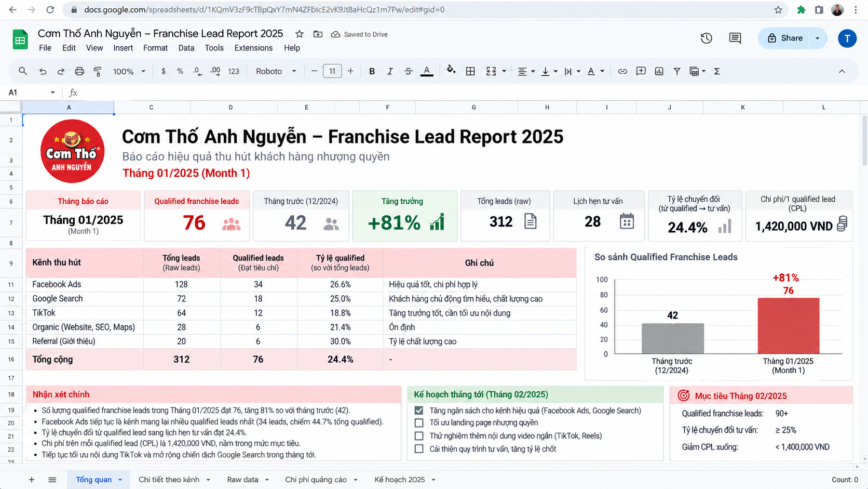Click the font size field
868x489 pixels.
332,71
